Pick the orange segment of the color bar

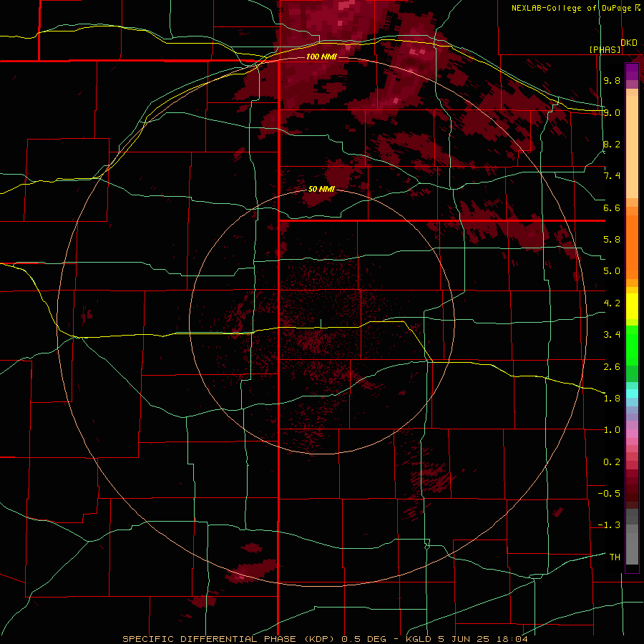(632, 246)
